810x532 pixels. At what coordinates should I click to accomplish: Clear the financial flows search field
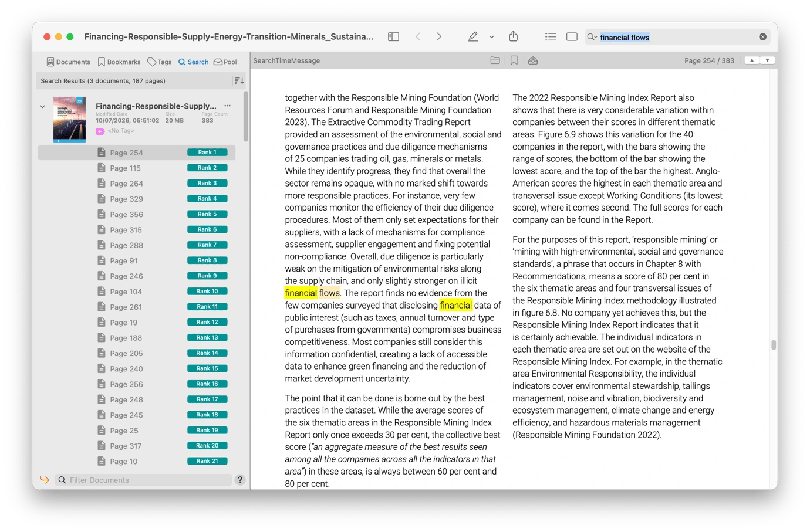pyautogui.click(x=762, y=37)
